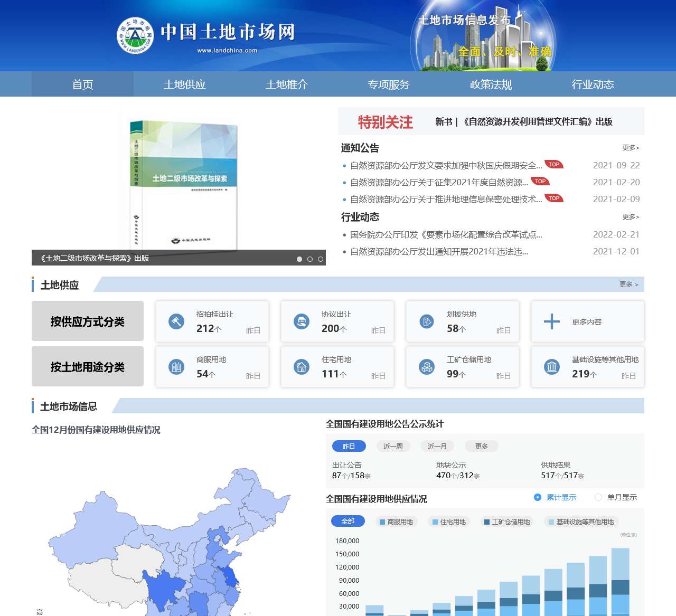The height and width of the screenshot is (616, 676).
Task: Click the tallest bar in supply chart
Action: (621, 582)
